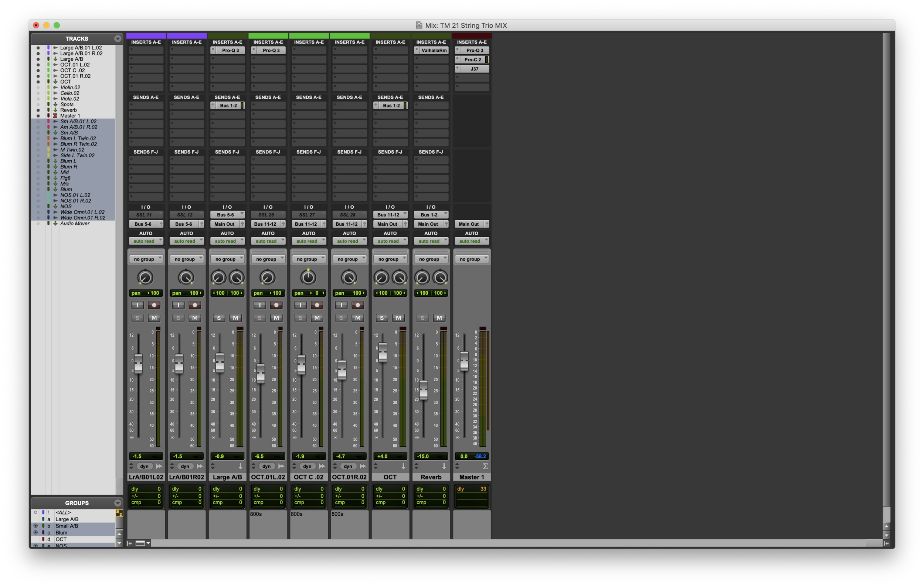
Task: Click the centered pan knob on OCT C .02
Action: [308, 277]
